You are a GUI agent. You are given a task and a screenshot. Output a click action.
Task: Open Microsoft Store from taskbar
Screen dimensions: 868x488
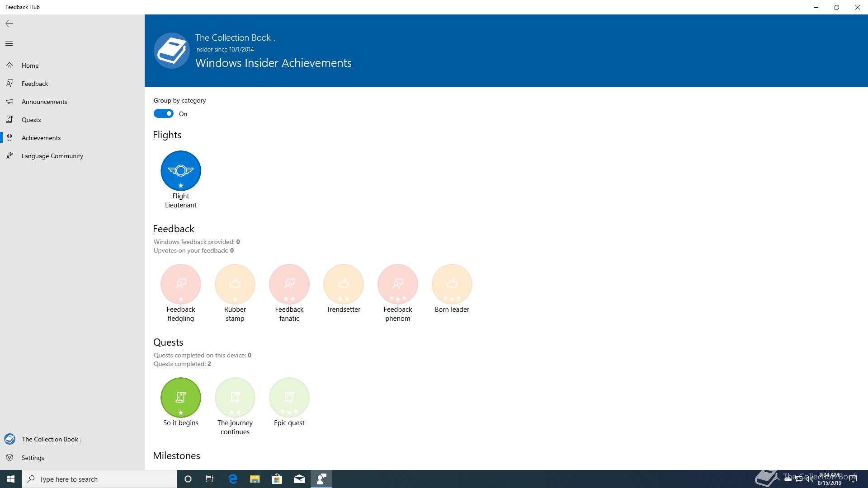[277, 479]
